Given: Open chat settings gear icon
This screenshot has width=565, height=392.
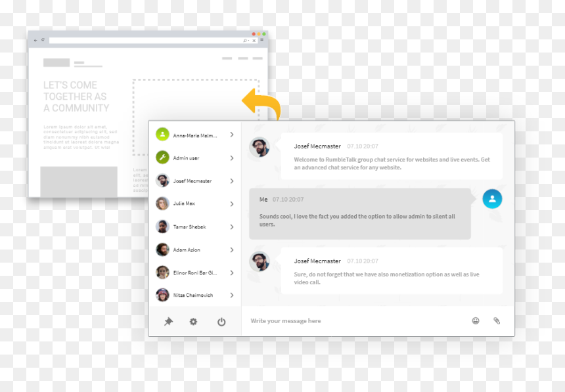Looking at the screenshot, I should [194, 321].
